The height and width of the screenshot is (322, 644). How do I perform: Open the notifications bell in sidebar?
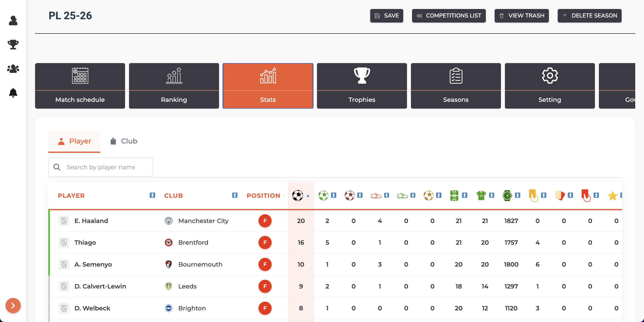13,93
